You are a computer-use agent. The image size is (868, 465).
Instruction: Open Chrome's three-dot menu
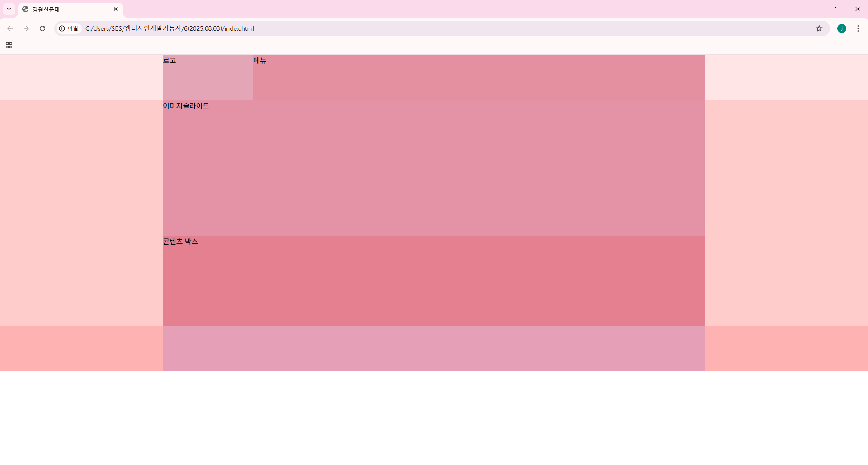click(858, 28)
